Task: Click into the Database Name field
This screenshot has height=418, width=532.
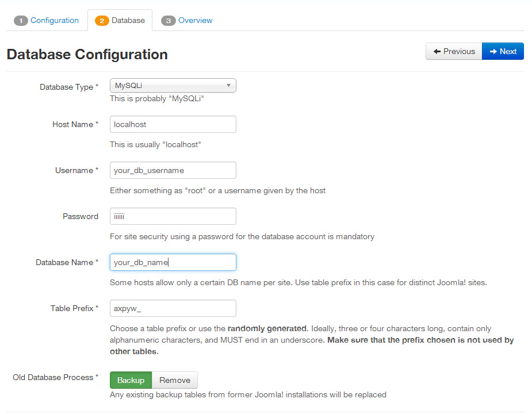Action: coord(173,262)
